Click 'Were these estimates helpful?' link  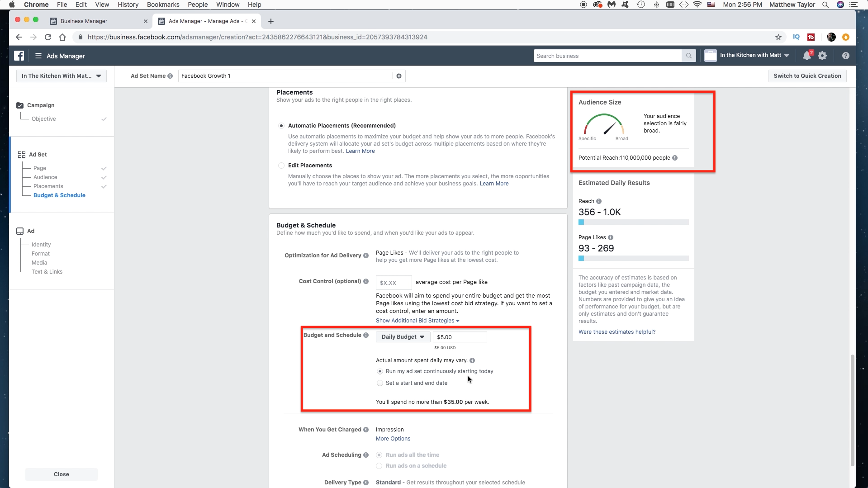coord(617,332)
